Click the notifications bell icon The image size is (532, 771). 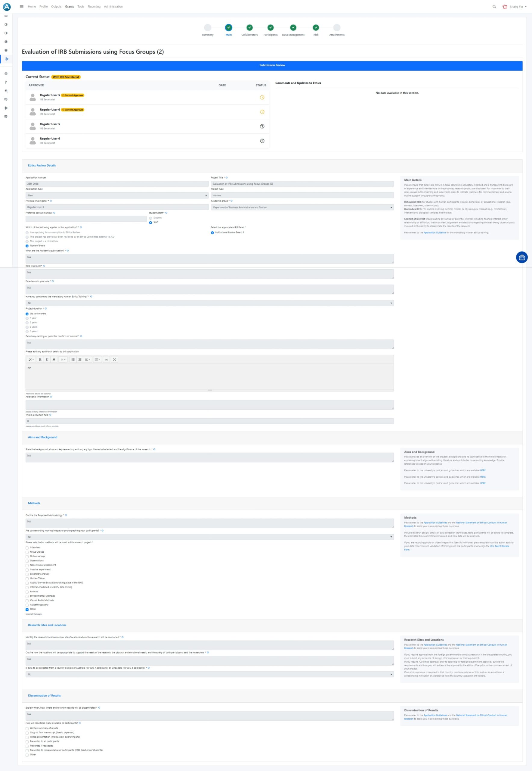coord(504,7)
